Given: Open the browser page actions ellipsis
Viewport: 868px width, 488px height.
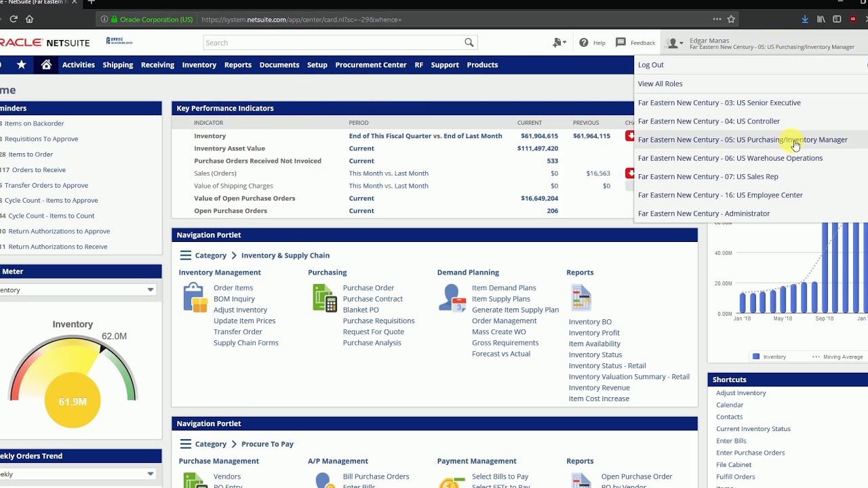Looking at the screenshot, I should [717, 19].
